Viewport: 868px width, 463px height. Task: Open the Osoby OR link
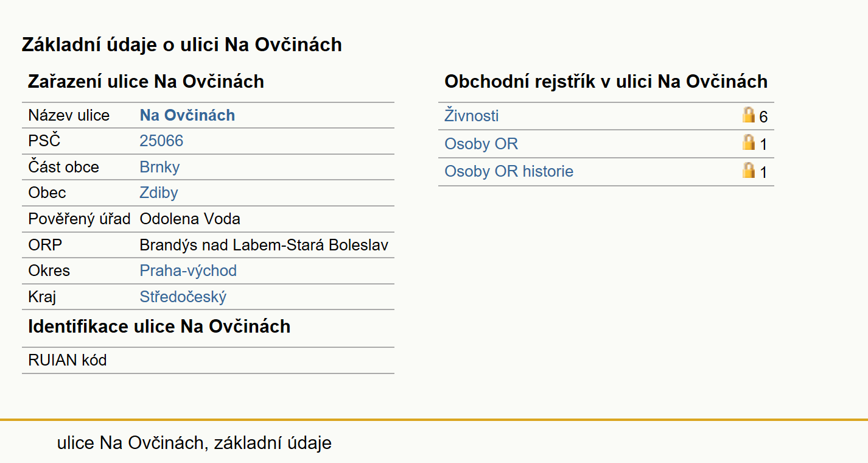coord(481,144)
